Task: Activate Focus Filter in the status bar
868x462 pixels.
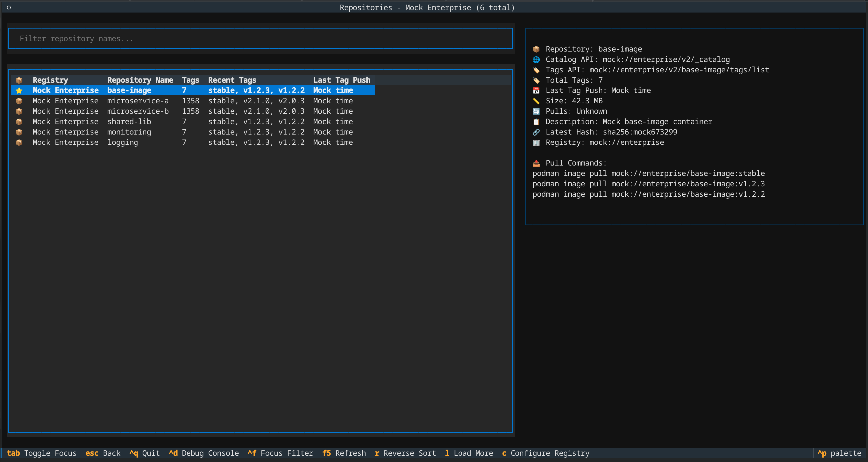Action: tap(280, 453)
